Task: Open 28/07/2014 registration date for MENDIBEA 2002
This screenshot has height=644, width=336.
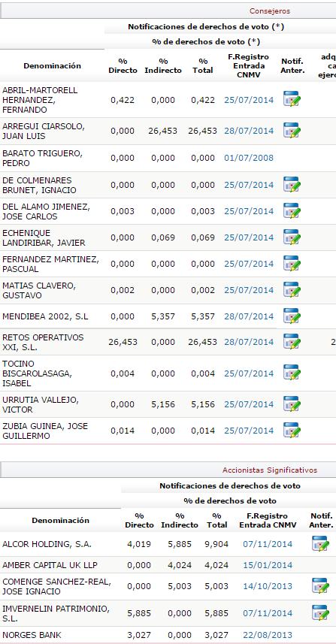Action: pos(249,316)
